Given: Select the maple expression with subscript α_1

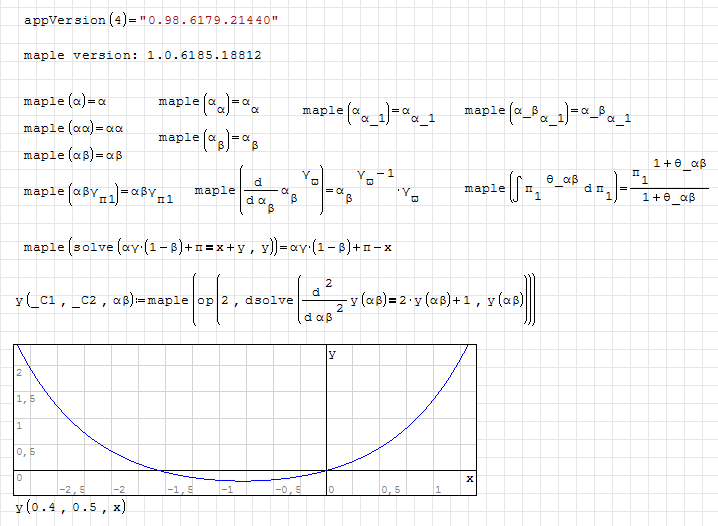Looking at the screenshot, I should pos(369,113).
